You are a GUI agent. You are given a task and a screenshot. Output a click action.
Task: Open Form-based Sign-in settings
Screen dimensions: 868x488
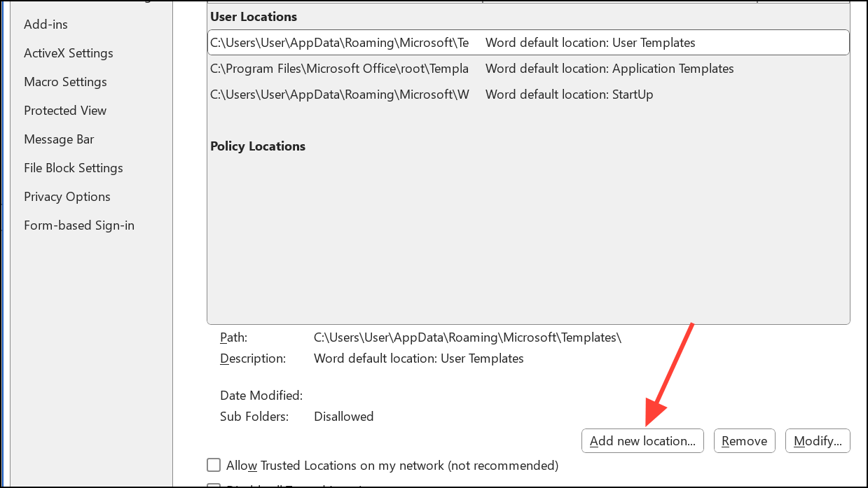pos(78,225)
